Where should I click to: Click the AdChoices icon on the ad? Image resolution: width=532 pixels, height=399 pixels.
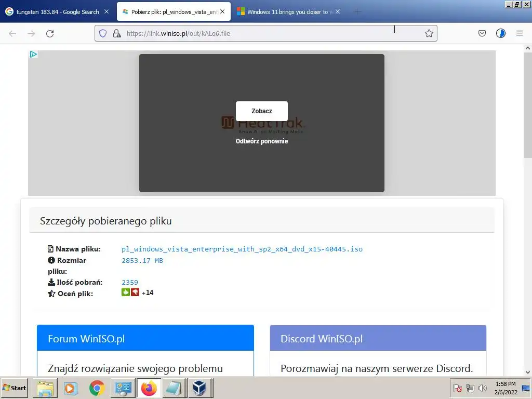(x=33, y=54)
